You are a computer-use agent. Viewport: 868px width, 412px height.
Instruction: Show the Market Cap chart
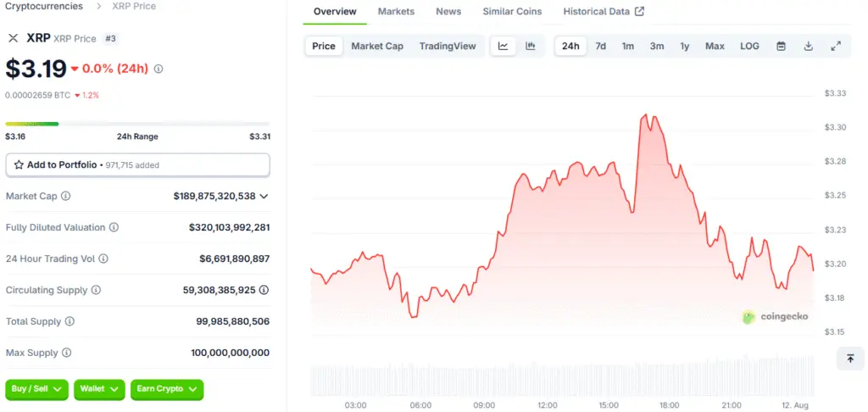[377, 47]
